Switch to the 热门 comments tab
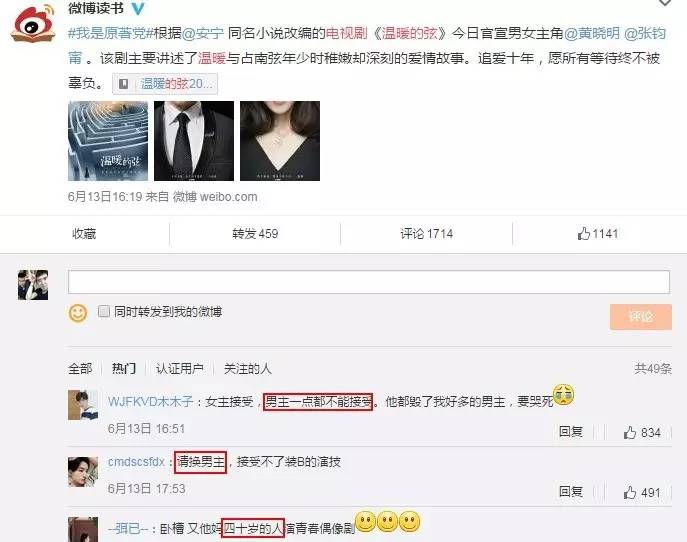Viewport: 687px width, 542px height. [x=124, y=368]
